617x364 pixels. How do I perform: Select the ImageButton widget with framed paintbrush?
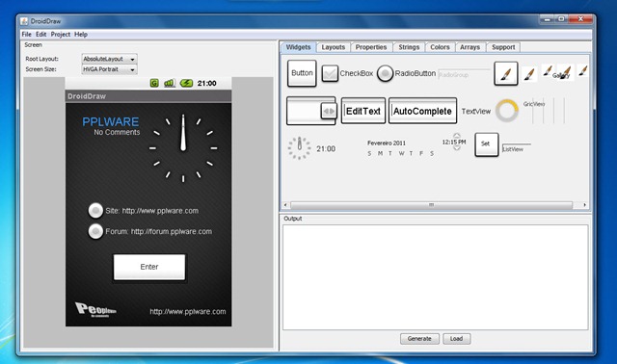point(505,73)
